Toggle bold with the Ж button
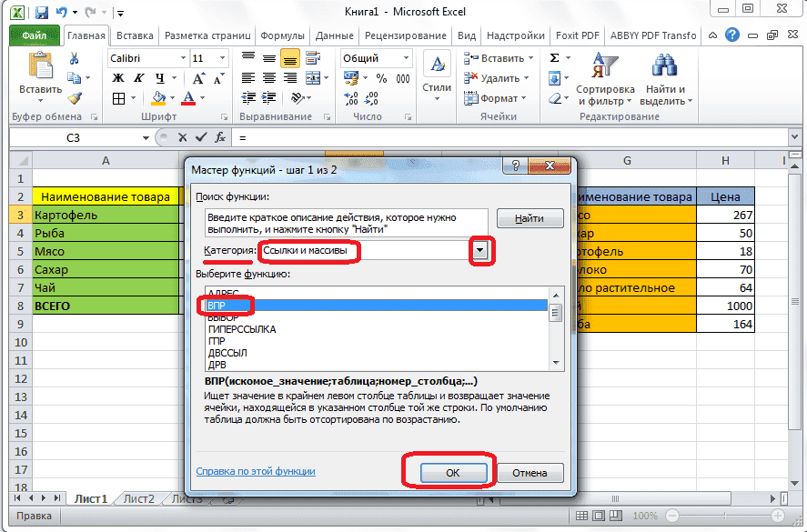Image resolution: width=807 pixels, height=532 pixels. (x=117, y=77)
